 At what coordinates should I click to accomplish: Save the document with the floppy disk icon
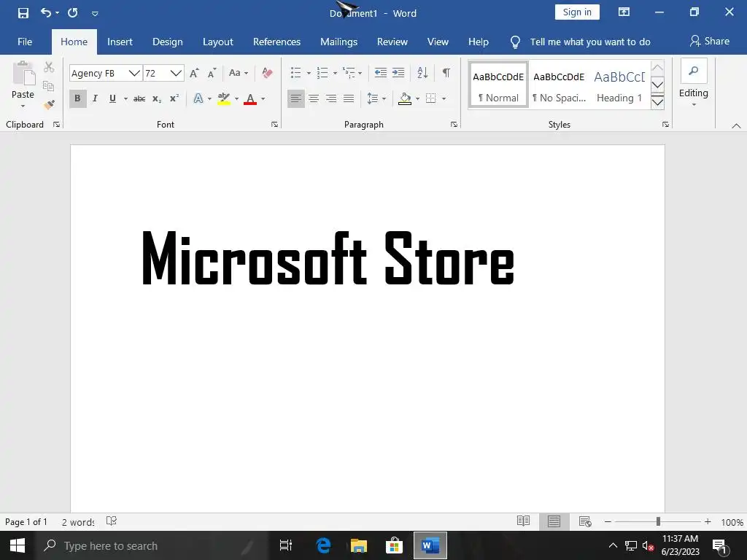click(23, 13)
